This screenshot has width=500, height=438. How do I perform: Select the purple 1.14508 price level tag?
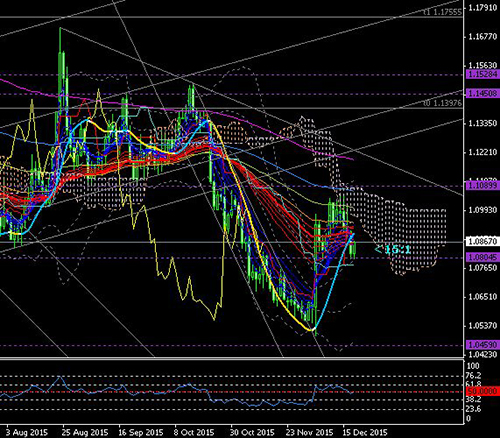482,93
